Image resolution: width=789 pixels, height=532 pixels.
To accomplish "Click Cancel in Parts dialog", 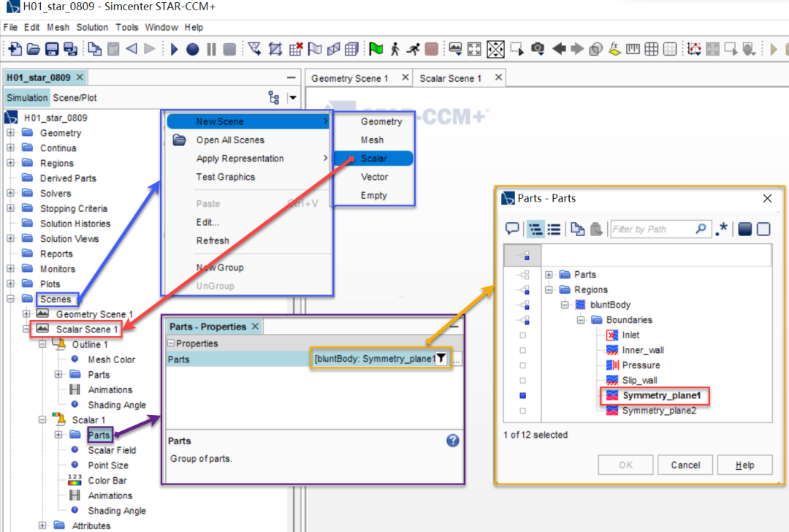I will 685,465.
